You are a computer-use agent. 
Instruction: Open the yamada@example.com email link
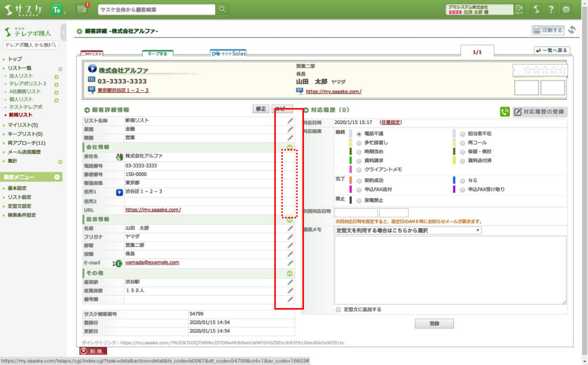click(x=152, y=263)
